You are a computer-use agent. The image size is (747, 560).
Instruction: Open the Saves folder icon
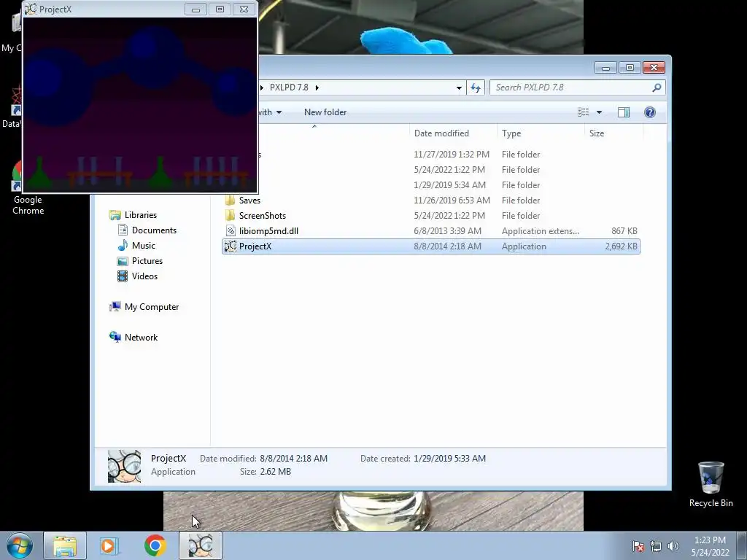230,200
